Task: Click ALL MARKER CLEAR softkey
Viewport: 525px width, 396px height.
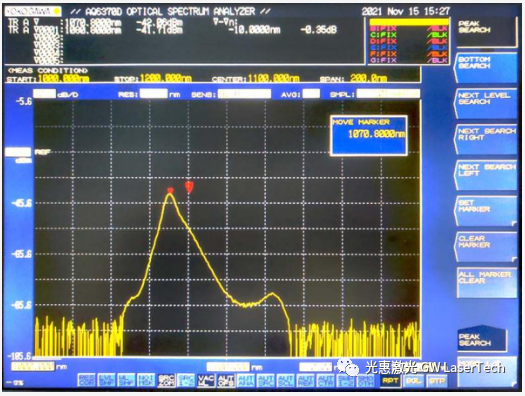Action: [x=485, y=282]
